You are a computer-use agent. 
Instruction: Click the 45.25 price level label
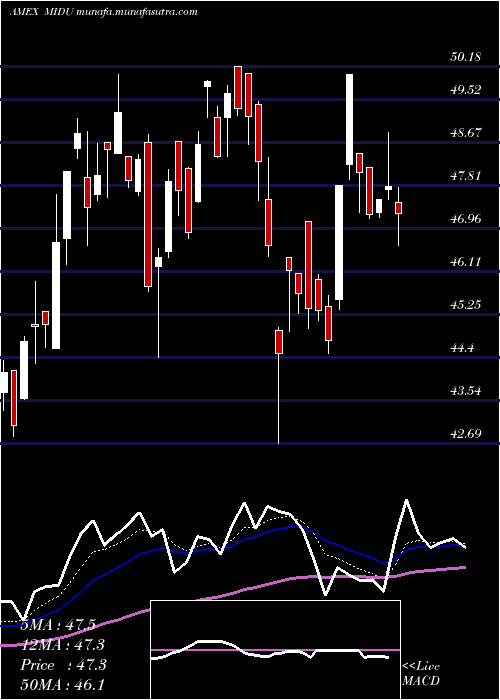(x=466, y=305)
